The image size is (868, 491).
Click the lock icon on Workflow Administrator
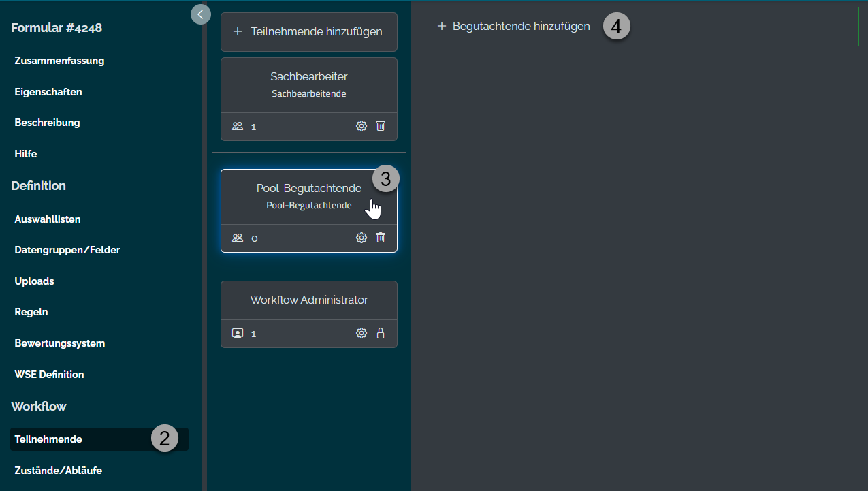click(x=381, y=334)
